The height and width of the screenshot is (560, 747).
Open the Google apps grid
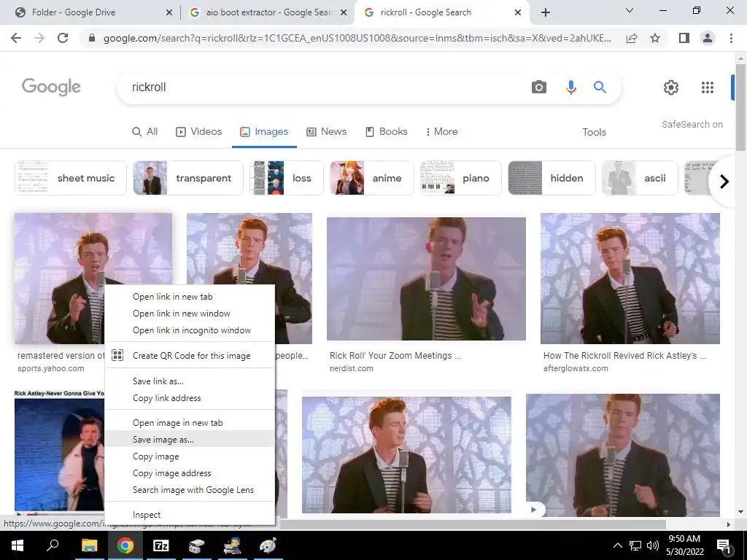708,87
